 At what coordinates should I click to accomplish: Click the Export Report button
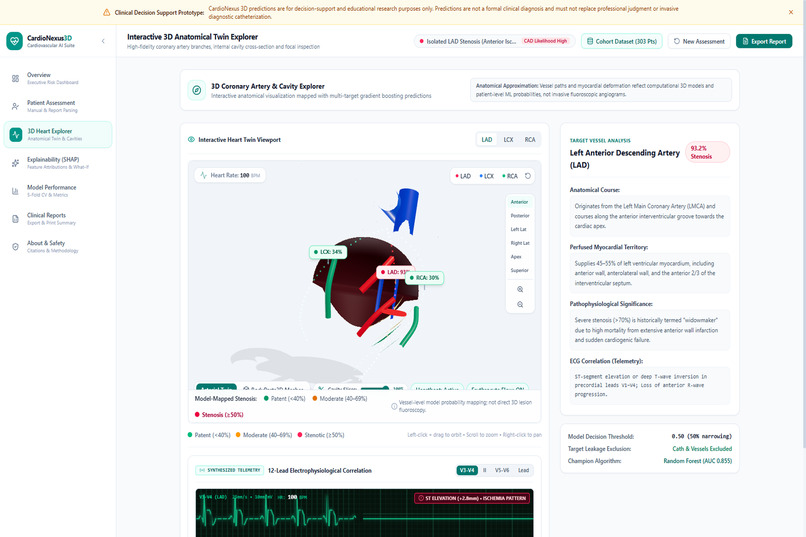(x=764, y=41)
